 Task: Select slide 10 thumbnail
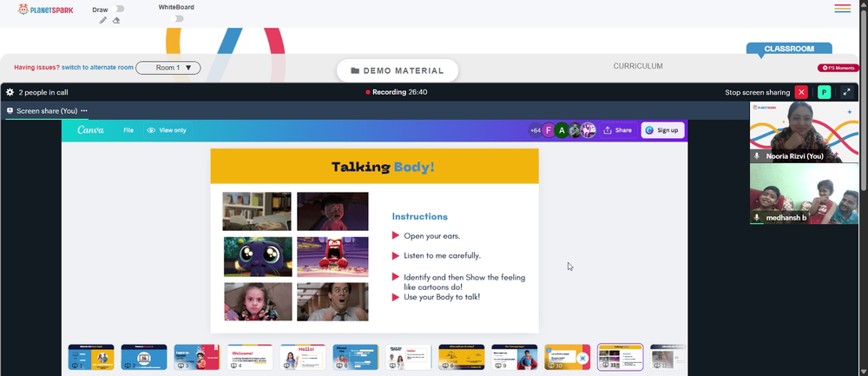568,357
